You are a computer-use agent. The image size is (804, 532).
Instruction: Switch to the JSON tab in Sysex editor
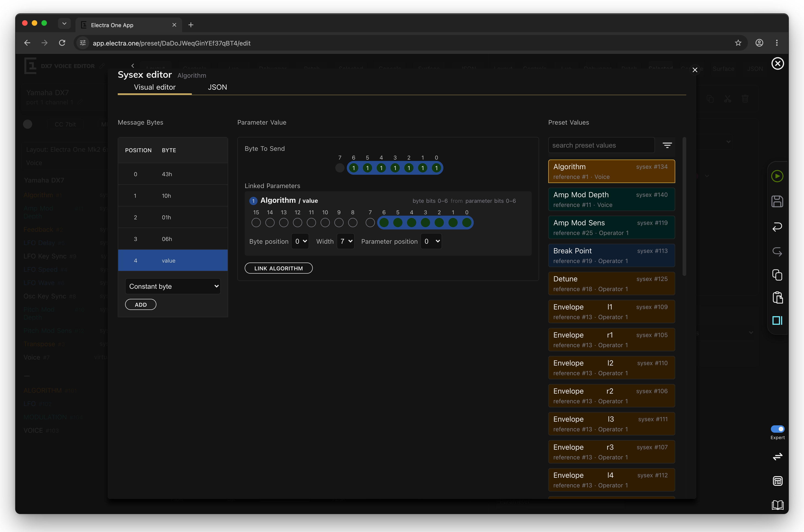point(217,87)
